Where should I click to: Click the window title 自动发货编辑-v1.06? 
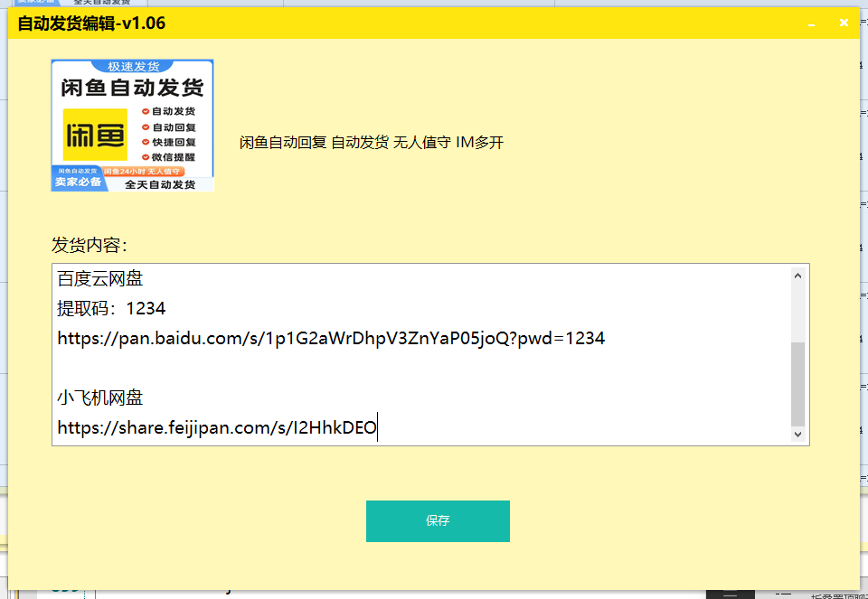tap(91, 23)
